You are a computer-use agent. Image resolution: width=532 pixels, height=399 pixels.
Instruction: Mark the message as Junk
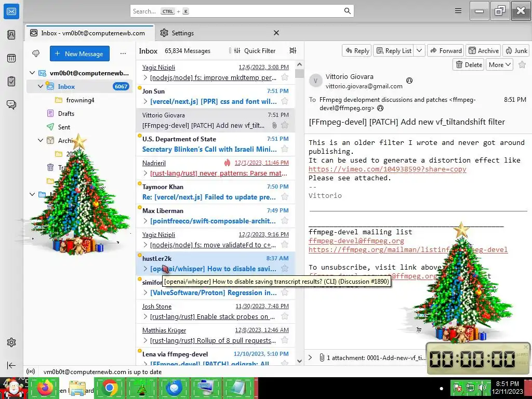[x=516, y=50]
